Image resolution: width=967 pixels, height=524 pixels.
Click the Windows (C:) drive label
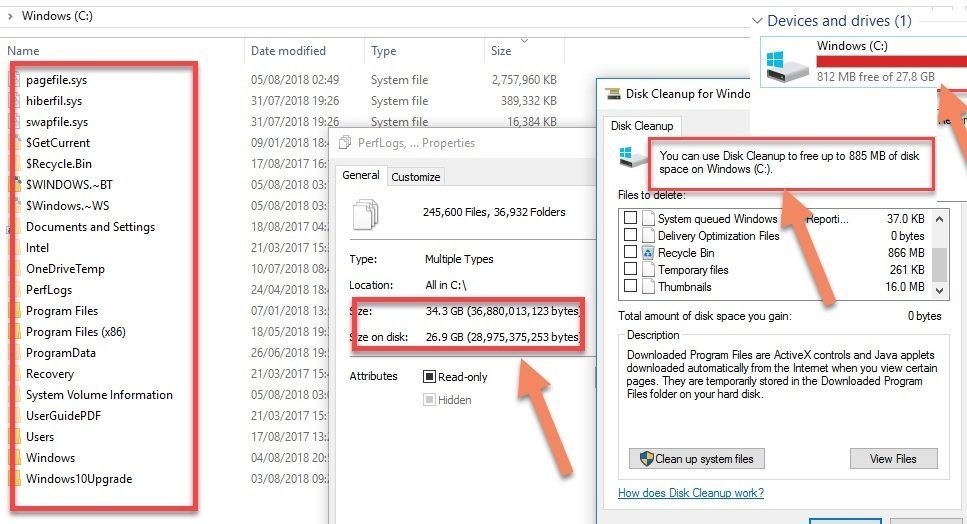tap(852, 46)
